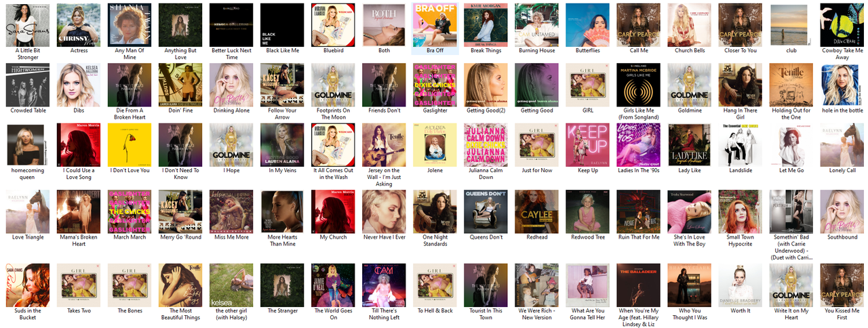Click the 'Small Town Hypocrite' icon
This screenshot has height=328, width=868.
[x=740, y=211]
